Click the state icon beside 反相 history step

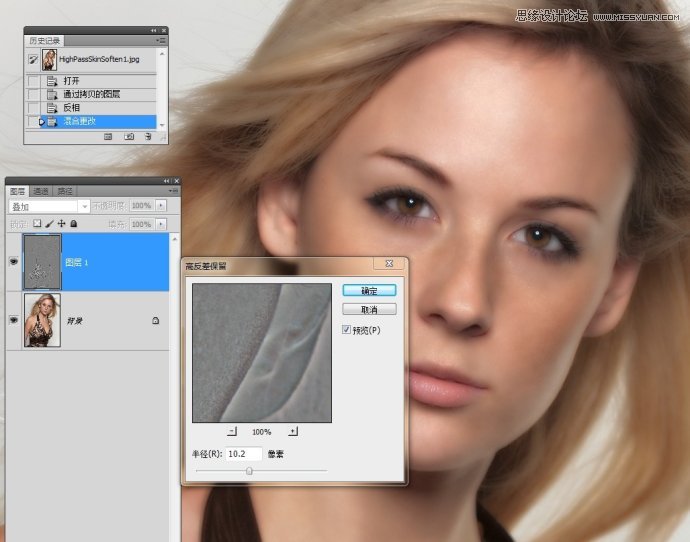click(x=52, y=108)
